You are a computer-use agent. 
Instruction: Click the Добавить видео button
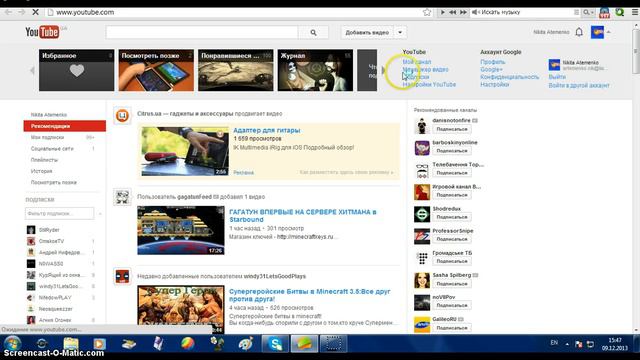pyautogui.click(x=367, y=32)
